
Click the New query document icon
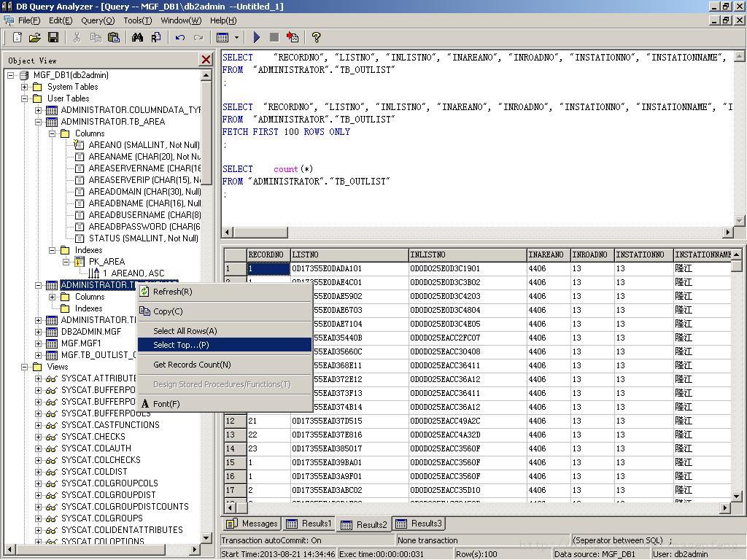coord(18,37)
